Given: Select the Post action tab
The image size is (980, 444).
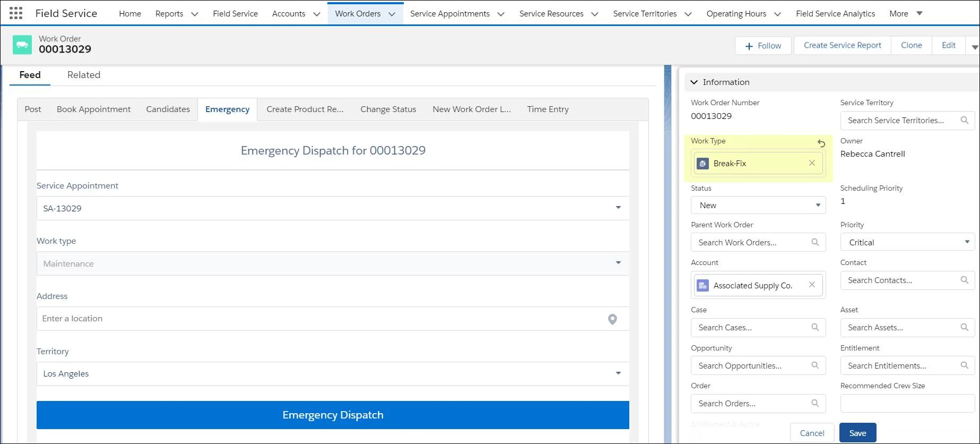Looking at the screenshot, I should click(33, 109).
